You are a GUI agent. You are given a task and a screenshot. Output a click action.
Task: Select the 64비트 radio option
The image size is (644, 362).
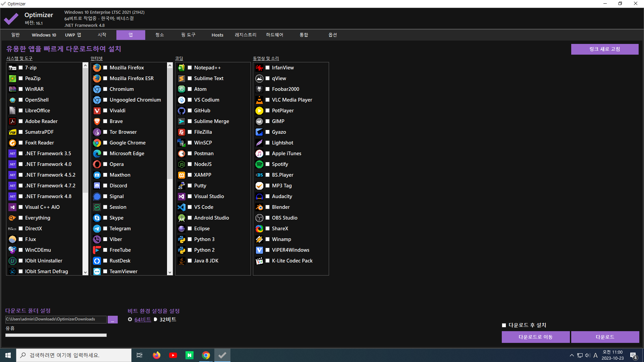click(130, 319)
